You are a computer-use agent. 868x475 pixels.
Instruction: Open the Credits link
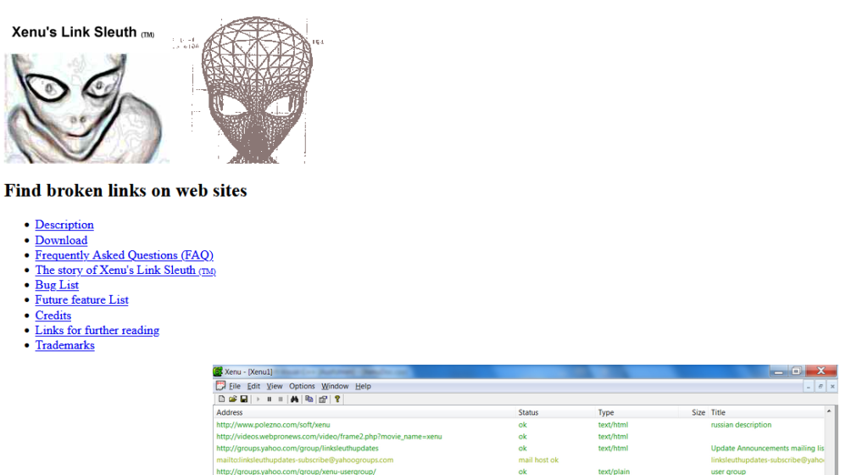point(53,316)
